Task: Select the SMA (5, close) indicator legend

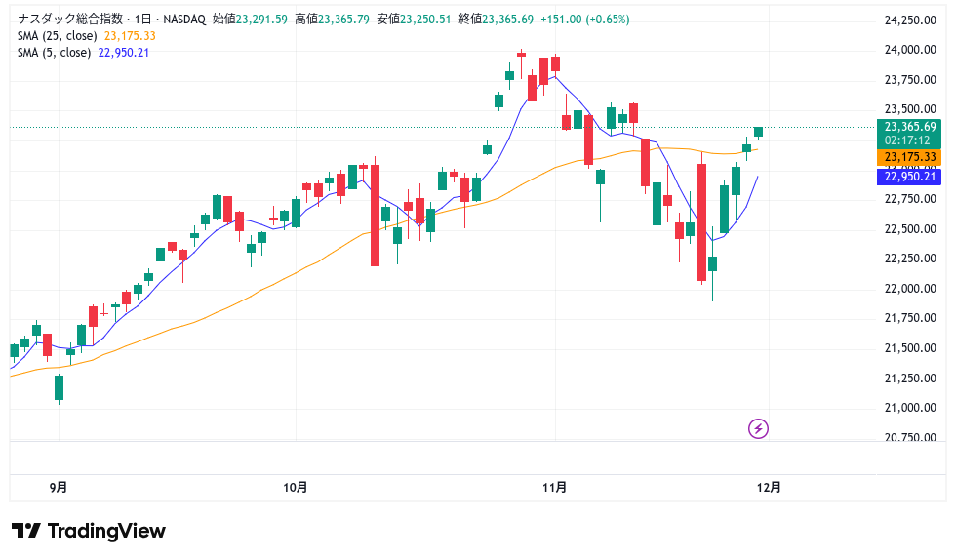Action: click(x=55, y=53)
